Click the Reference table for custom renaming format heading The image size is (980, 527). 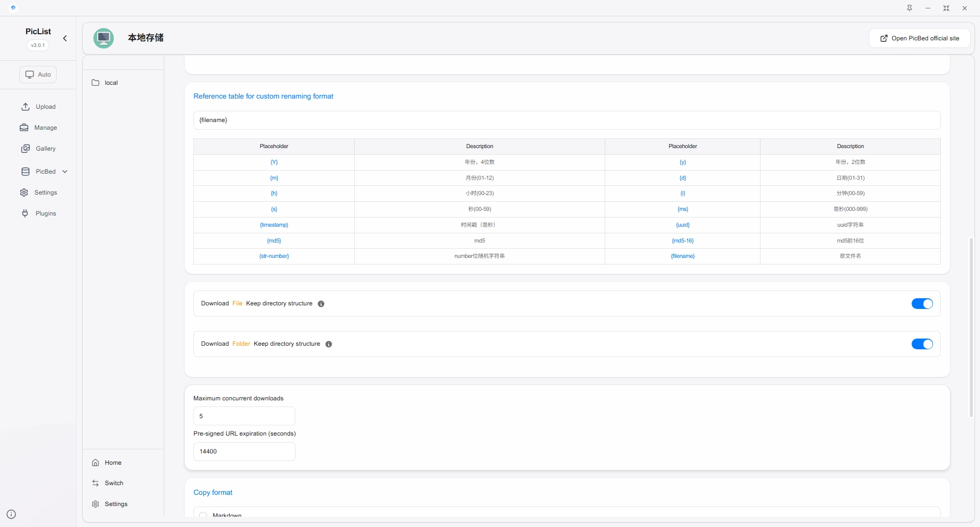[263, 97]
